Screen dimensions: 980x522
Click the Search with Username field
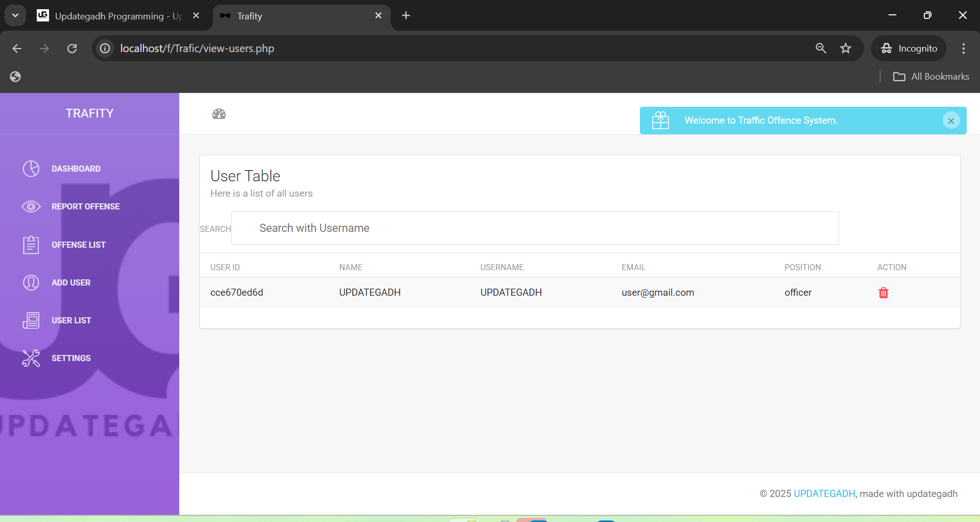pos(535,228)
